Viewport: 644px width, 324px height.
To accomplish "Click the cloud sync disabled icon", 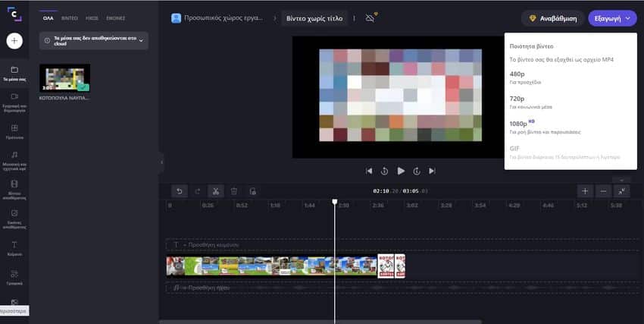I will (x=371, y=17).
